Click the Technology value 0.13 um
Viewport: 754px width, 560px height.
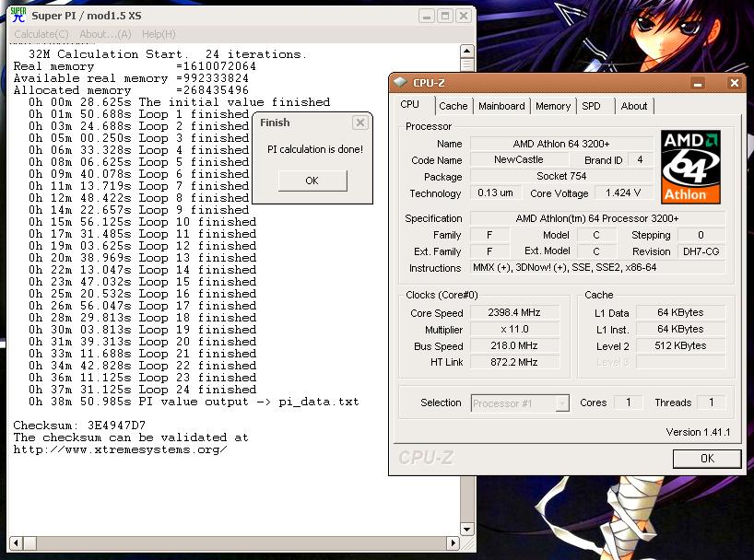495,192
